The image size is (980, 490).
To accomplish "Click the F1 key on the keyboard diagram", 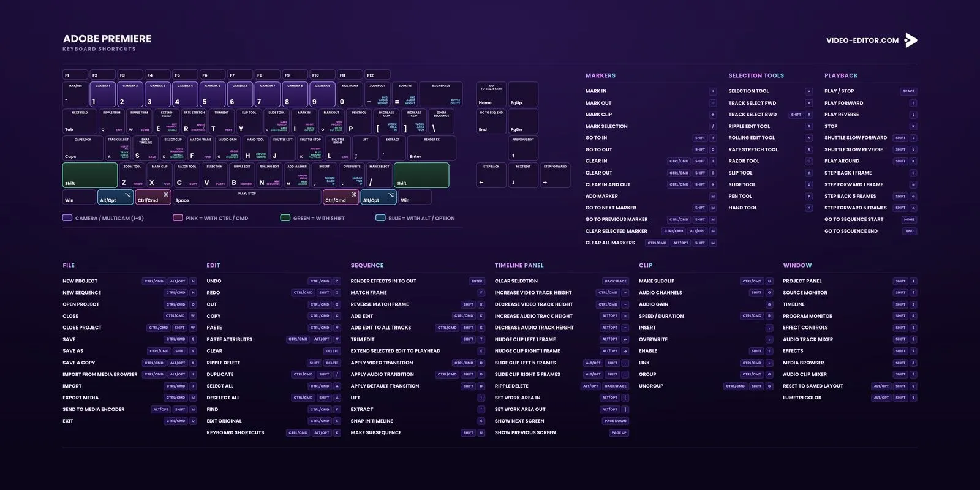I will click(75, 75).
